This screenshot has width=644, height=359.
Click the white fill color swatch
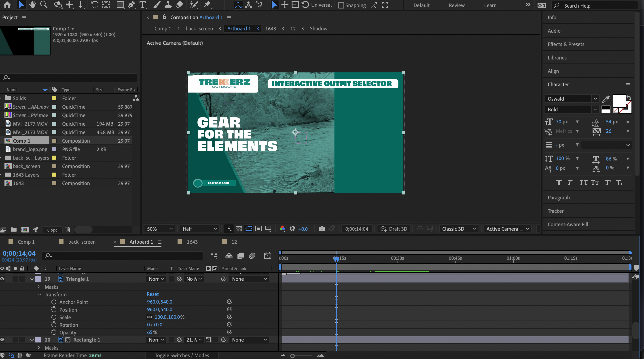pos(619,101)
